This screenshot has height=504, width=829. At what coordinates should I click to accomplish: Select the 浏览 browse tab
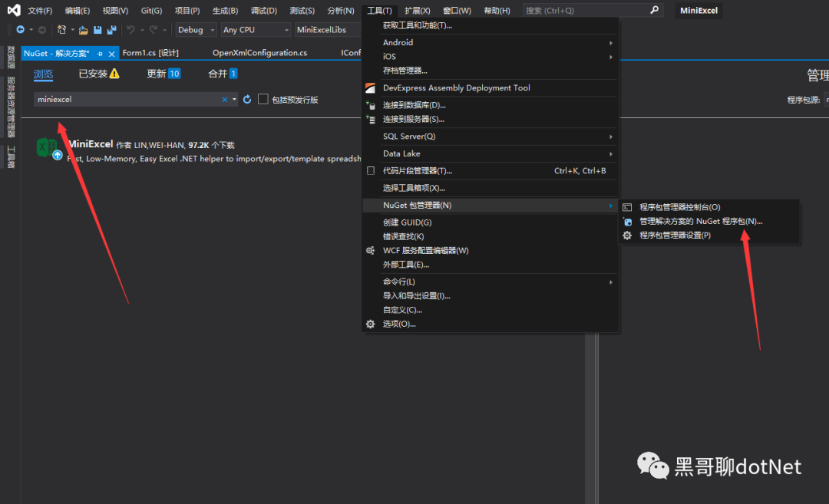tap(43, 74)
